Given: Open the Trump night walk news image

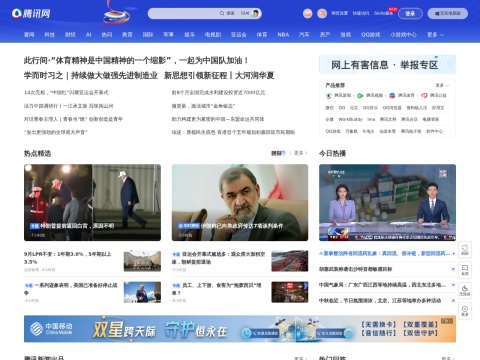Looking at the screenshot, I should tap(92, 202).
